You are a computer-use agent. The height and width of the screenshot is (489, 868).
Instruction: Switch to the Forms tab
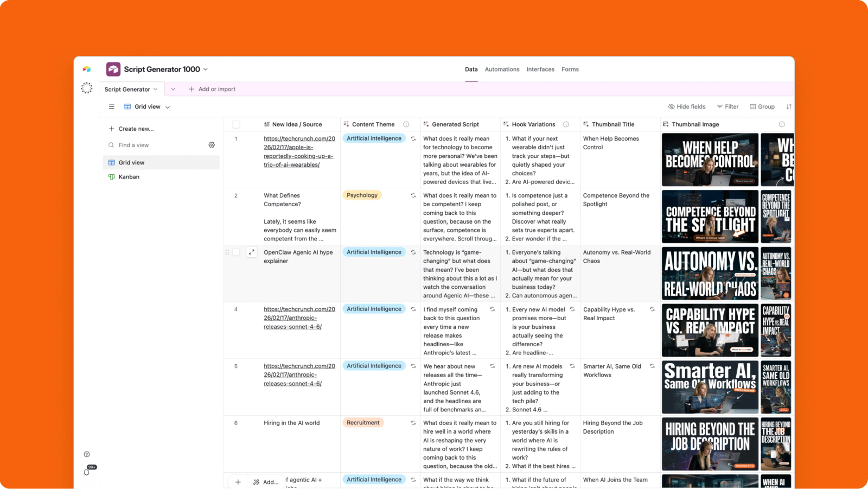[x=570, y=69]
